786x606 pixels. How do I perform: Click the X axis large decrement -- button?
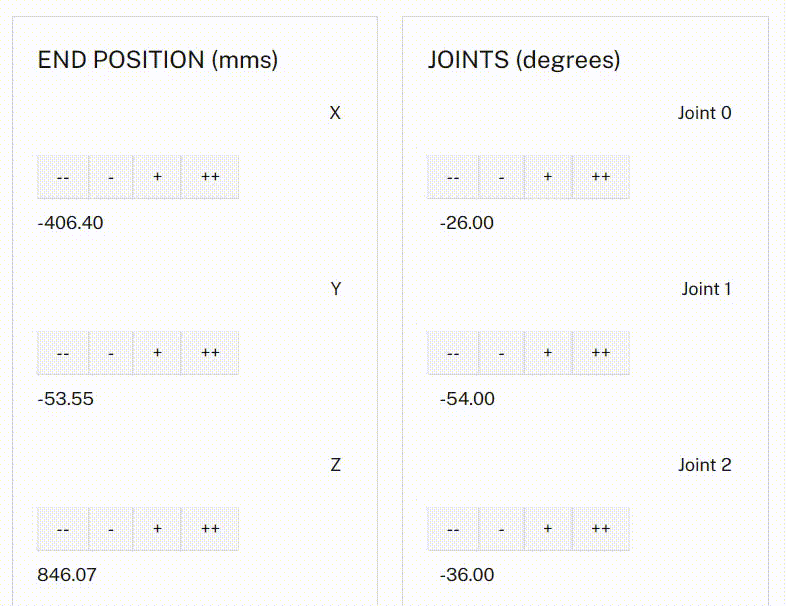point(63,177)
